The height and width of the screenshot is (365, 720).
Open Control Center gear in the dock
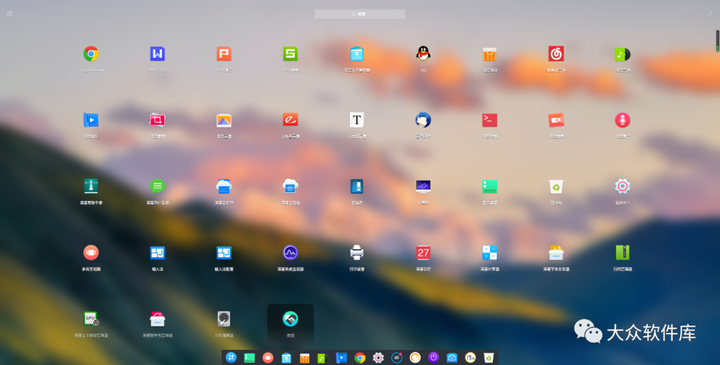pyautogui.click(x=378, y=358)
